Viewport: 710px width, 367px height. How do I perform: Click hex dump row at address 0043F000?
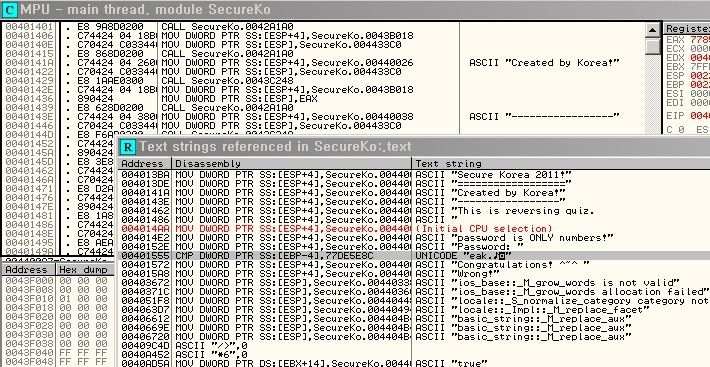click(x=58, y=281)
